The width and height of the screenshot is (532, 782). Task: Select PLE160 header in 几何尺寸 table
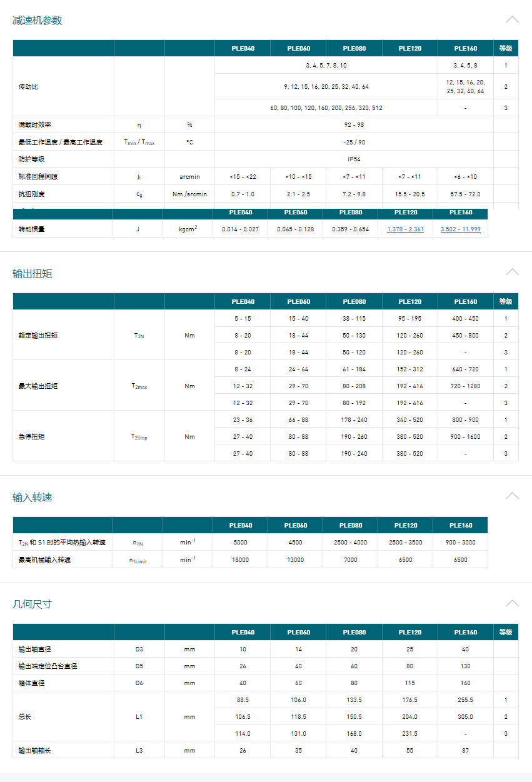point(465,633)
